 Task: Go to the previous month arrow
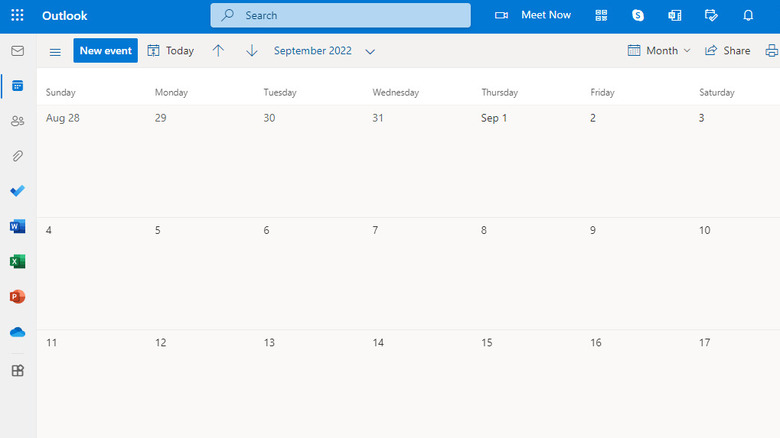coord(218,51)
